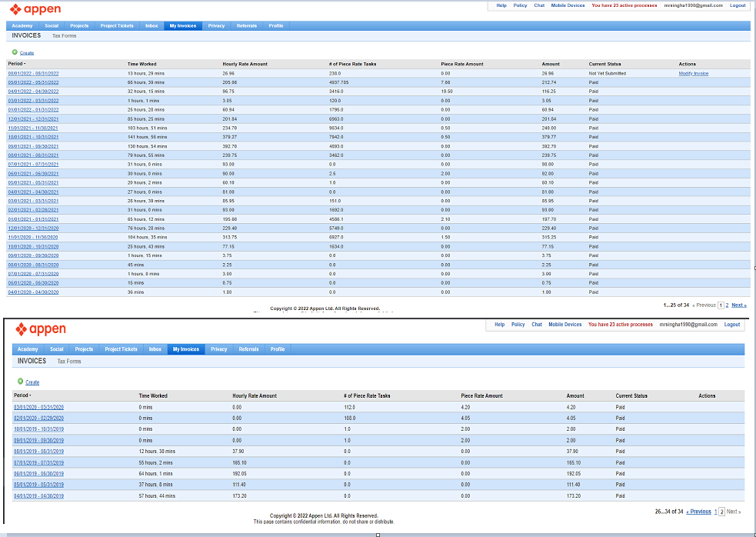The height and width of the screenshot is (537, 756).
Task: Click the '1...25 of 34' pagination count text
Action: coord(676,305)
